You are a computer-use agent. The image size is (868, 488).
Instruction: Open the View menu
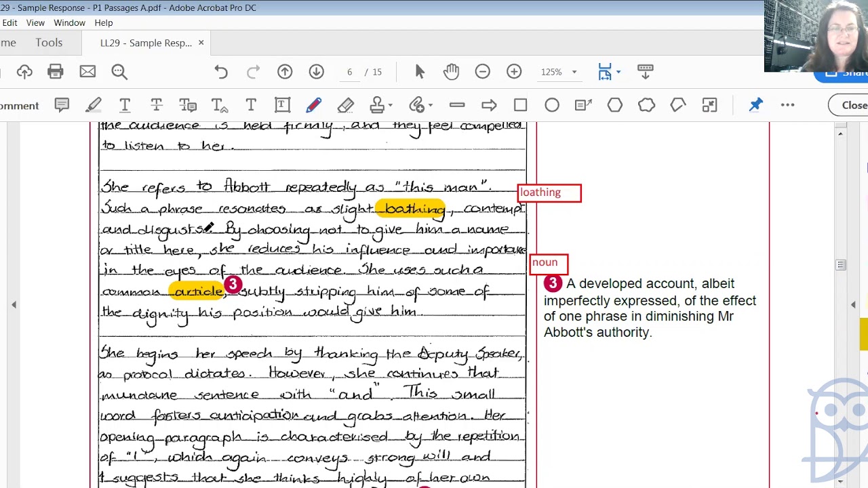click(x=35, y=22)
